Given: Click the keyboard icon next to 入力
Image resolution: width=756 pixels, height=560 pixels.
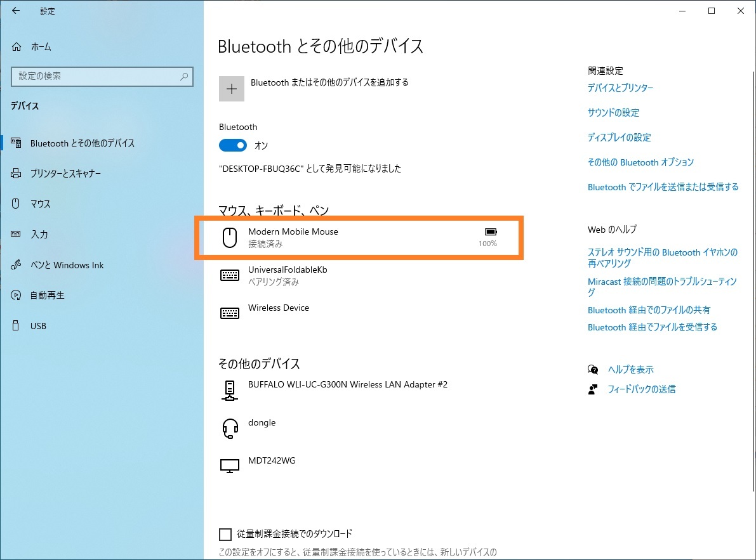Looking at the screenshot, I should 16,234.
